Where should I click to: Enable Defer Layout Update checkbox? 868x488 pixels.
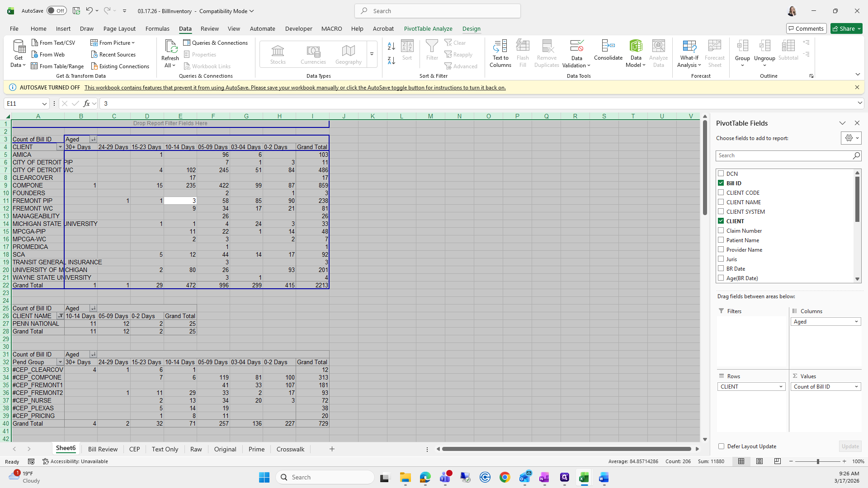point(721,446)
